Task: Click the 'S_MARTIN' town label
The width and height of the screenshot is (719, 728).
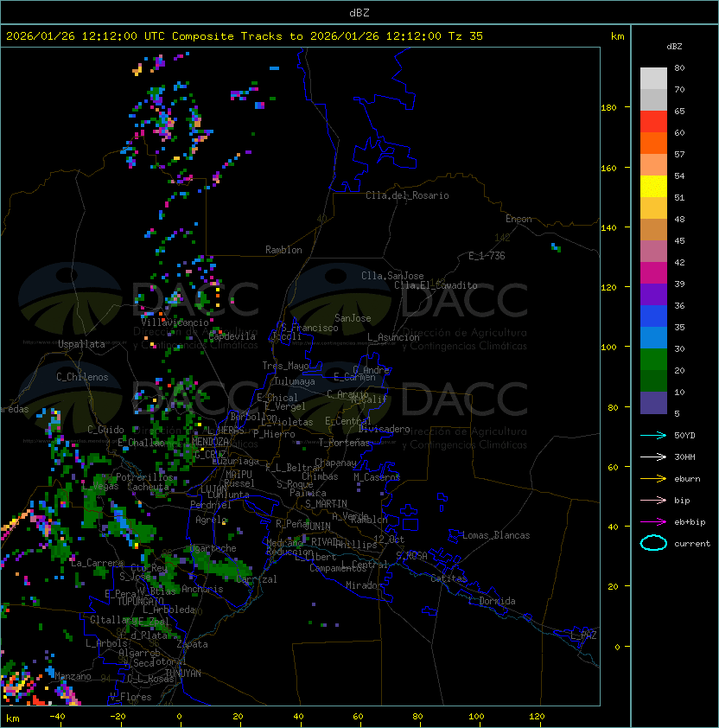Action: [326, 504]
